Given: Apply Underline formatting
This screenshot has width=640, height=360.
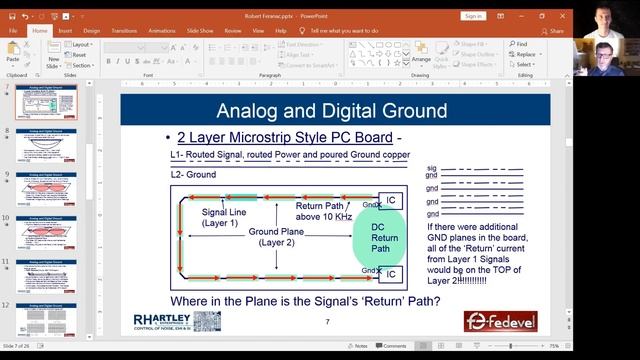Looking at the screenshot, I should click(127, 61).
